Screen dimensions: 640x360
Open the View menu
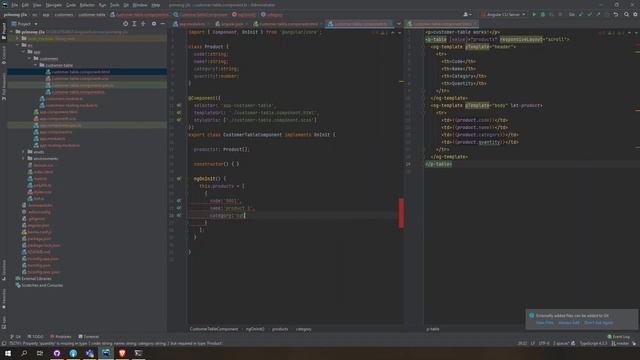(x=37, y=5)
